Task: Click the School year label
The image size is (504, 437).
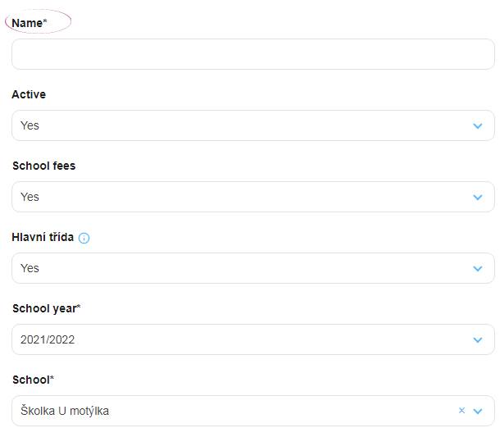Action: point(46,308)
